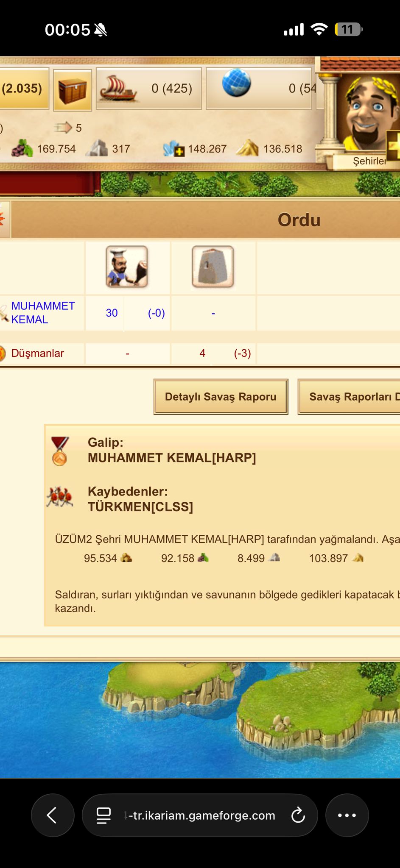Click the (-0) losses cell

point(156,313)
